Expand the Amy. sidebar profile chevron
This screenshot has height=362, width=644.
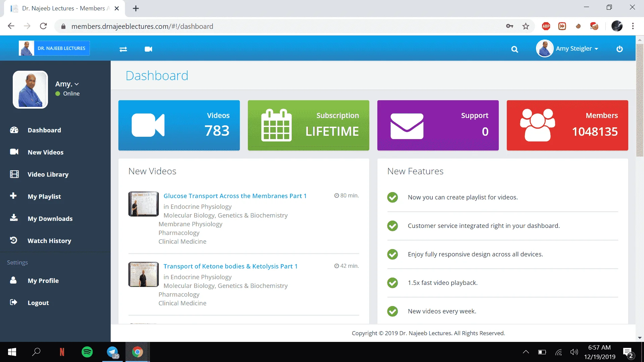(76, 84)
